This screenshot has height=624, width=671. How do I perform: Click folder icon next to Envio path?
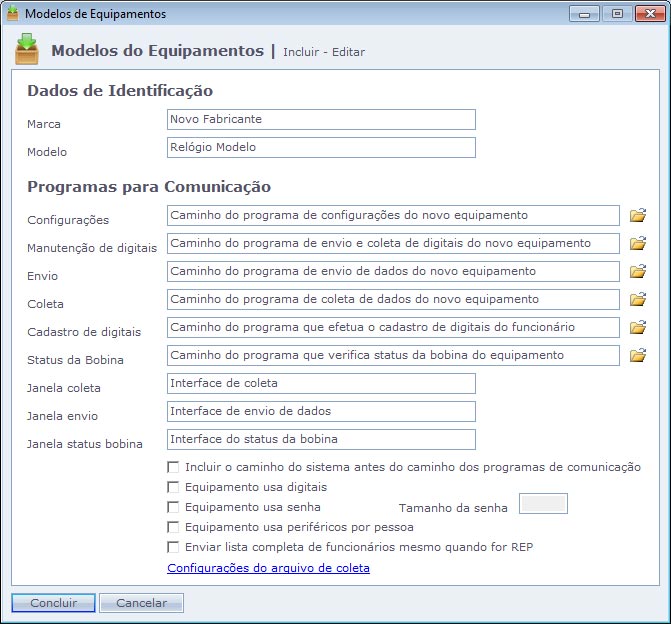tap(638, 271)
